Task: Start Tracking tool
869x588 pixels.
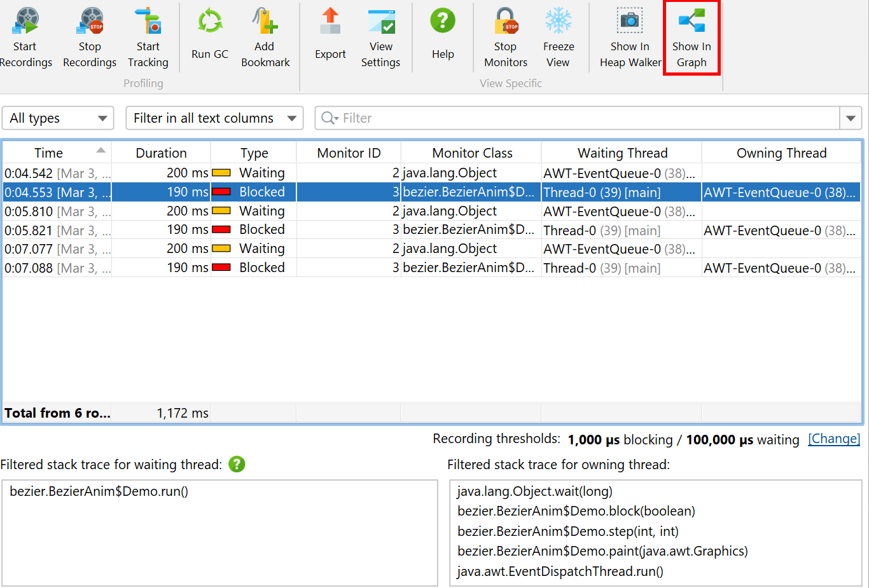Action: coord(148,38)
